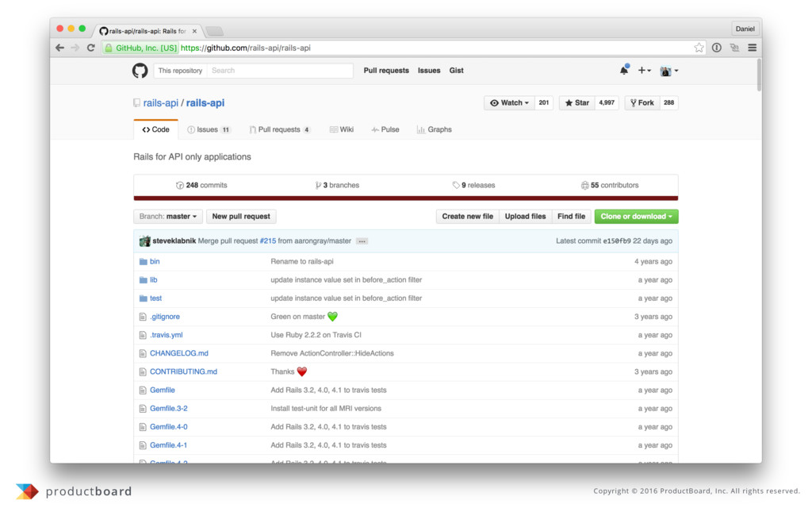812x508 pixels.
Task: Click the browser address bar URL
Action: pos(246,48)
